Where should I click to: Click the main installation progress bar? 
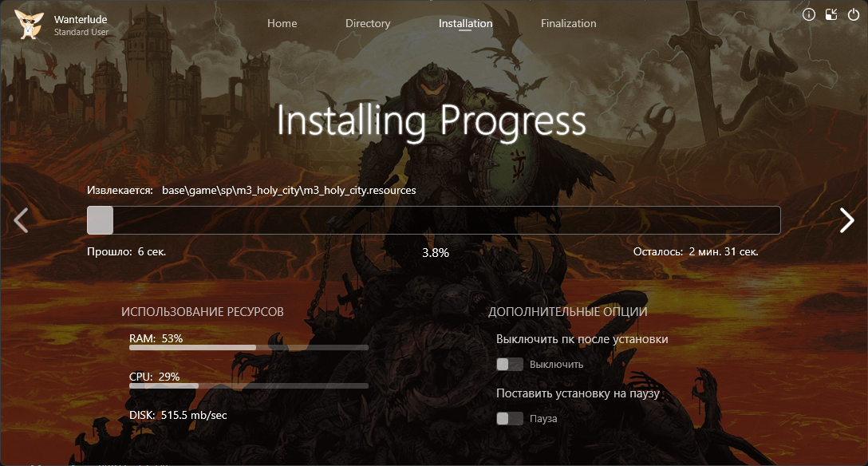point(433,220)
